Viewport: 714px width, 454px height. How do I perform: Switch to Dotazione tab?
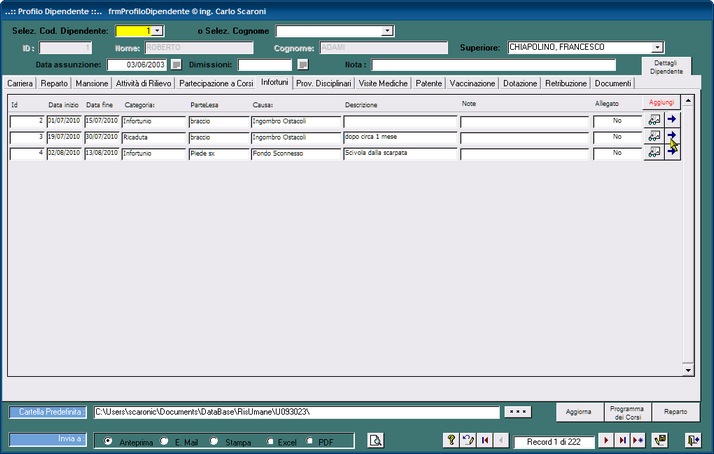click(520, 83)
